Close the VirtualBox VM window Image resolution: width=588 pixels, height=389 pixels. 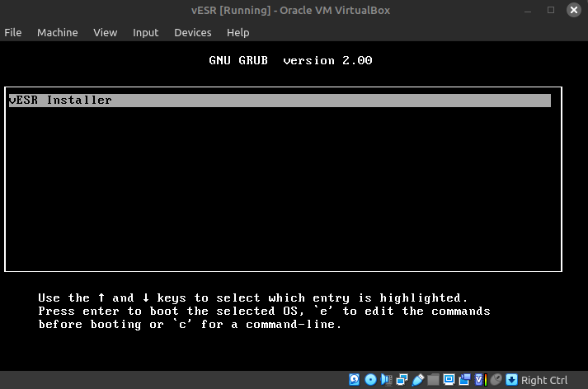pyautogui.click(x=574, y=10)
